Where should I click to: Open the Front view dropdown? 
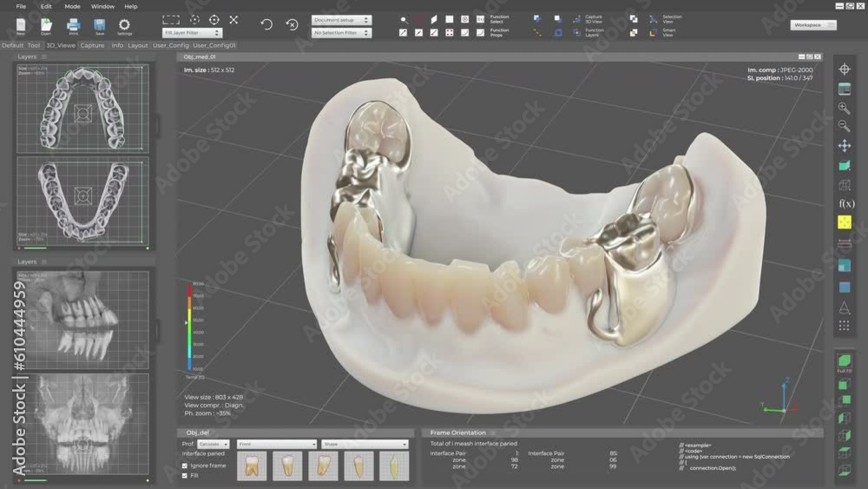[277, 444]
